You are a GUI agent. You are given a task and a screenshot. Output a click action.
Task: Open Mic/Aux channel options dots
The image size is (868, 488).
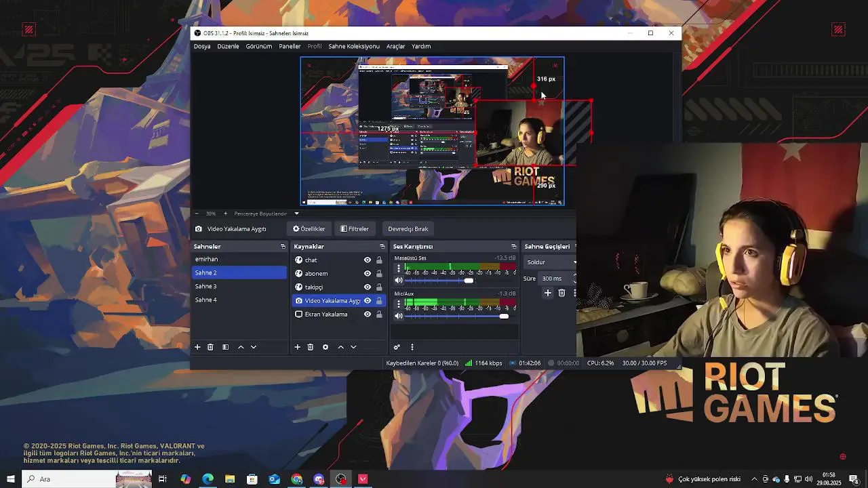tap(398, 304)
